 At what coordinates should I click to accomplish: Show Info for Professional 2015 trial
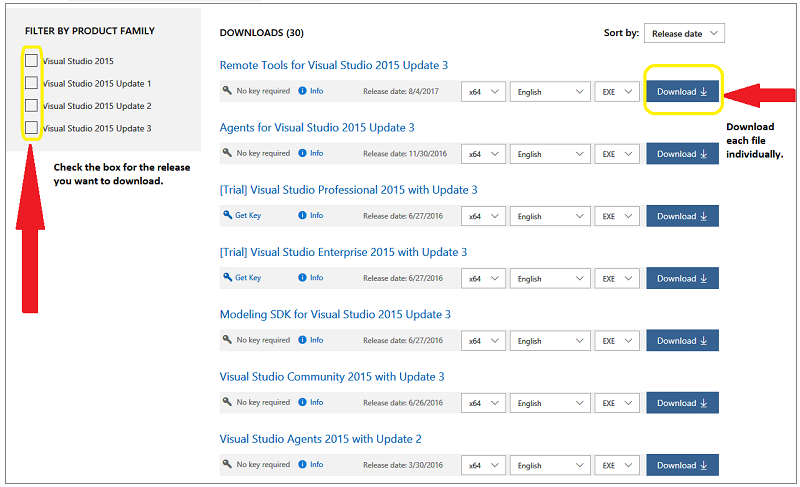[x=311, y=215]
